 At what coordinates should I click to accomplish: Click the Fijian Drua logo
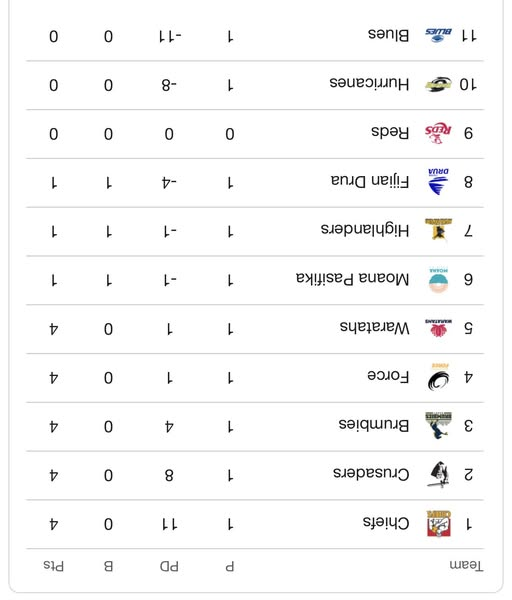[439, 182]
